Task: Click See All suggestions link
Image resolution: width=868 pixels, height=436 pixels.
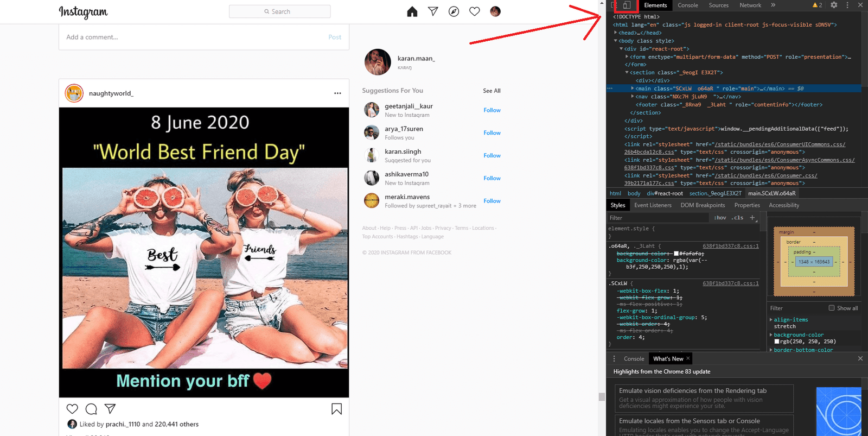Action: 492,91
